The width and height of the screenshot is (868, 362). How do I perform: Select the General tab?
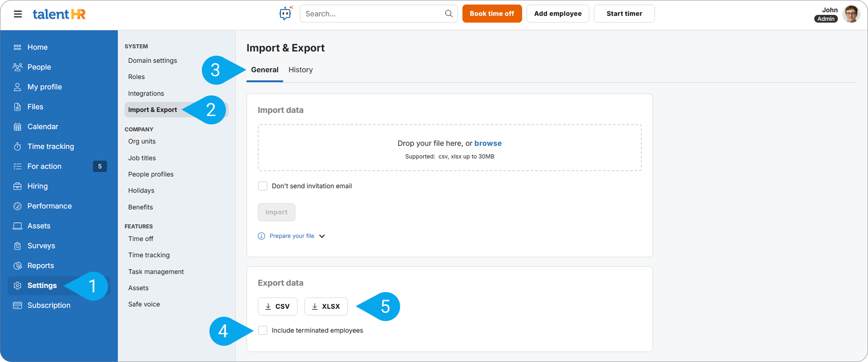[265, 70]
